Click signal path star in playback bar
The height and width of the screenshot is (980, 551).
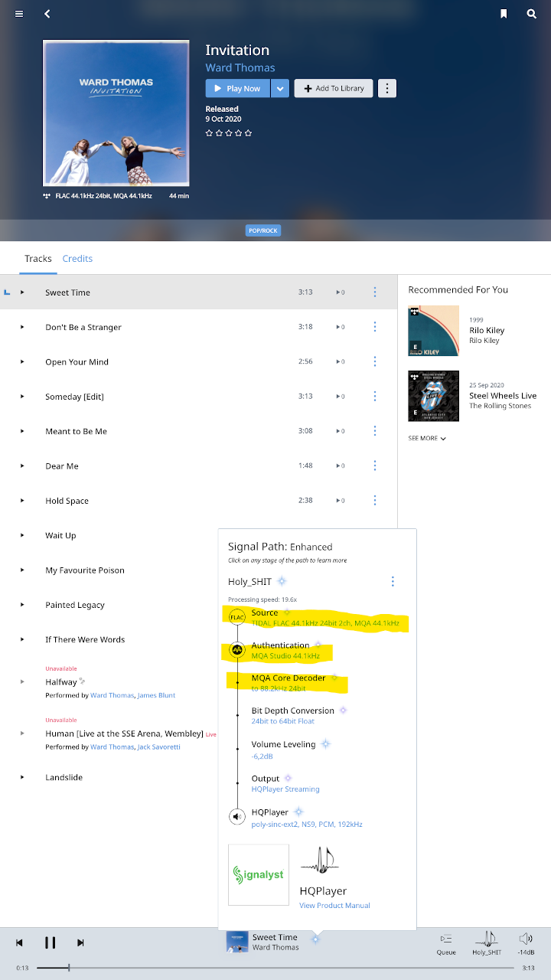click(315, 939)
